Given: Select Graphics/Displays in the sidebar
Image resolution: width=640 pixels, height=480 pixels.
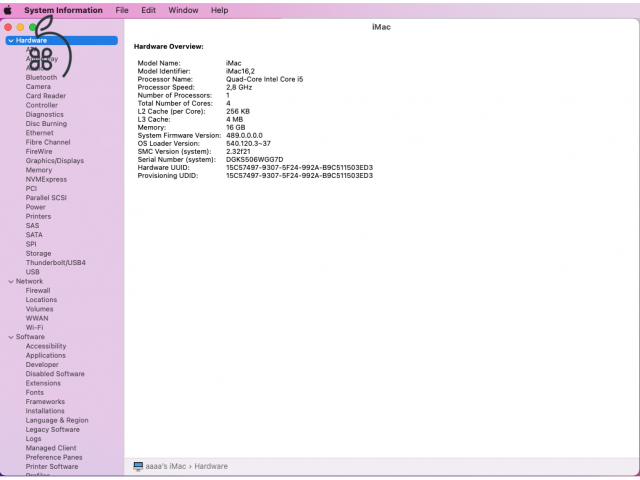Looking at the screenshot, I should tap(55, 161).
